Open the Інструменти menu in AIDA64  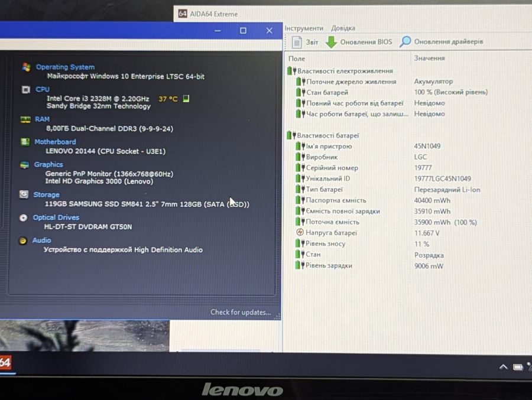pyautogui.click(x=304, y=28)
